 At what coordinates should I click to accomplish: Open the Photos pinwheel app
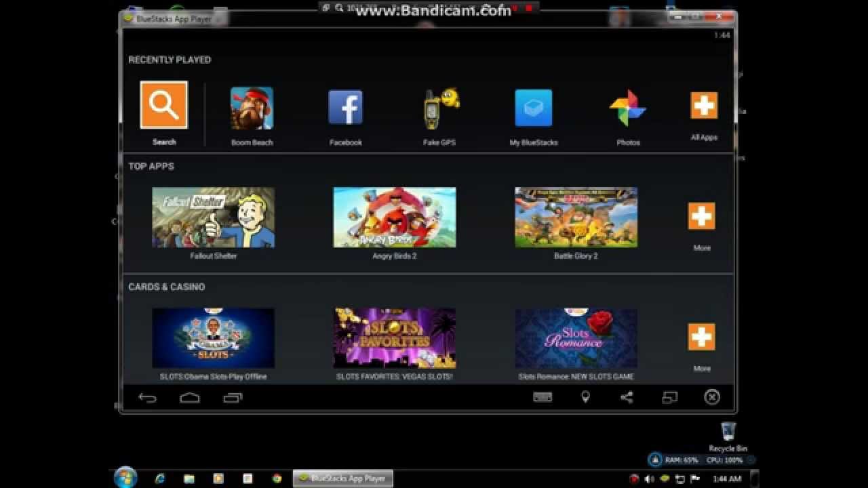coord(628,108)
